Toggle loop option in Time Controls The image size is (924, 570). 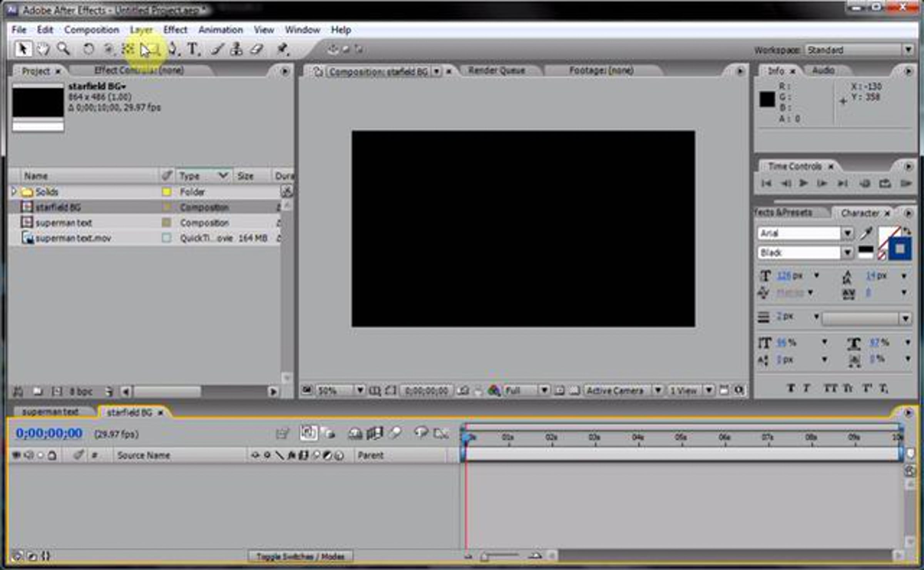[x=885, y=183]
